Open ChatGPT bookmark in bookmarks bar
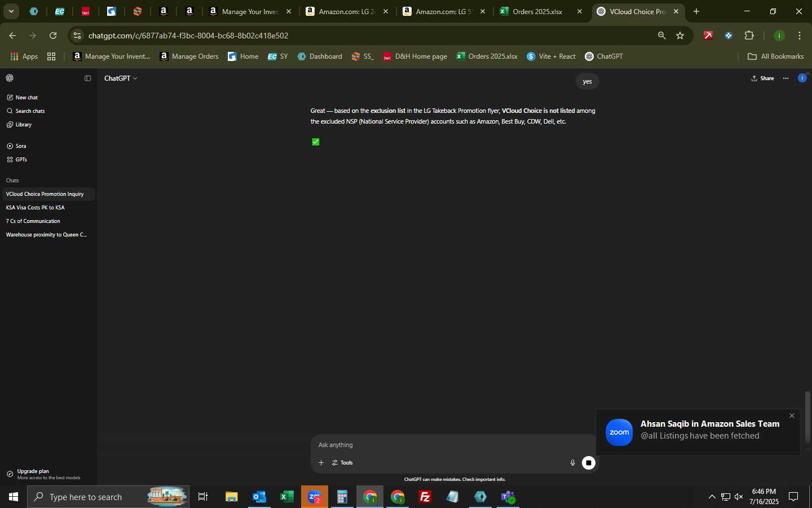 coord(604,56)
